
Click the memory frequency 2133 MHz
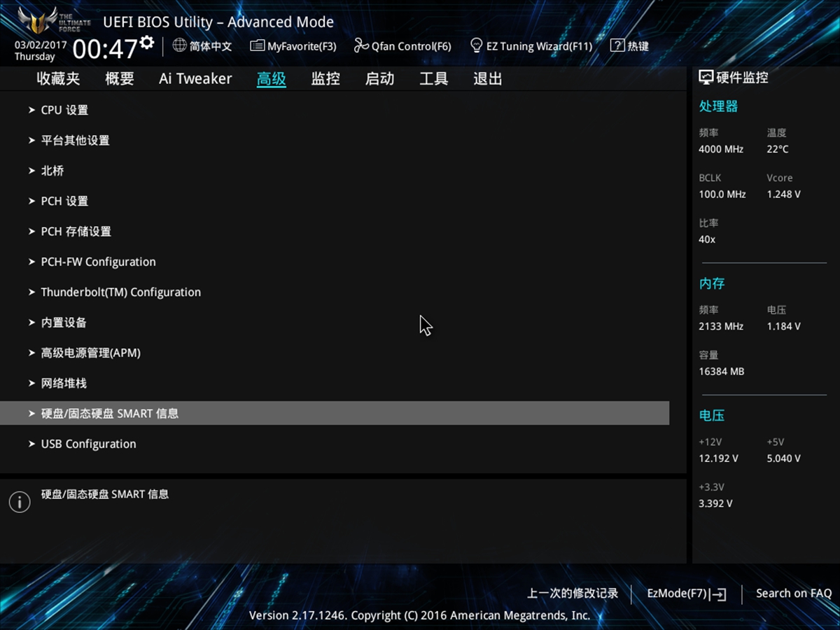tap(721, 326)
